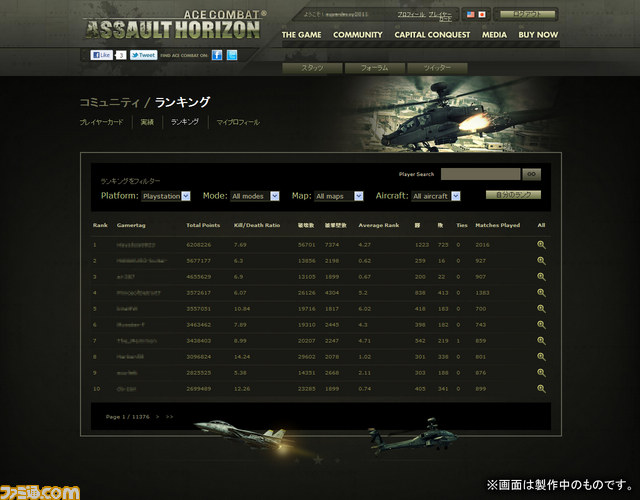This screenshot has height=500, width=640.
Task: Select average rank value 4.71
Action: (364, 341)
